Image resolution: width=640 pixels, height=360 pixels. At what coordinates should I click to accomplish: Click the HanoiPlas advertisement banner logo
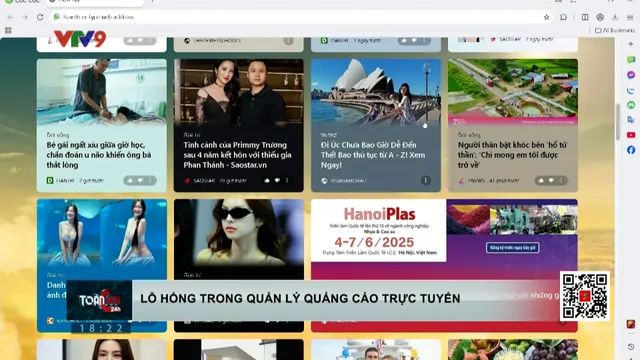380,214
